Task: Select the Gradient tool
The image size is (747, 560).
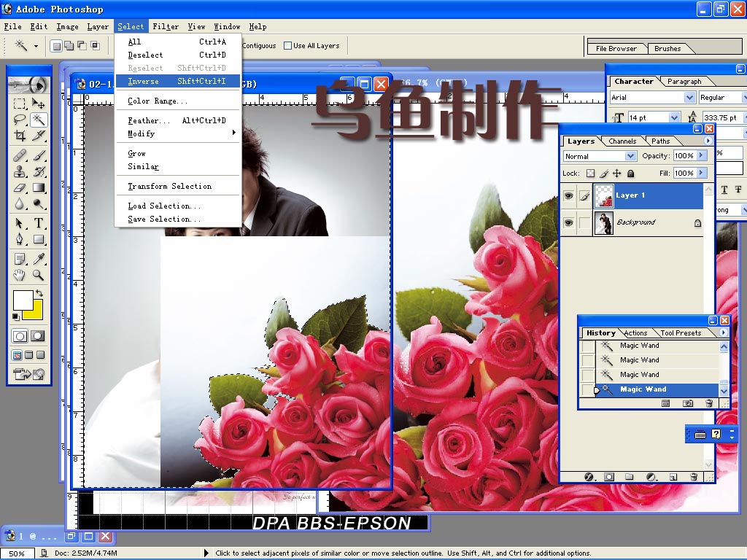Action: click(x=38, y=187)
